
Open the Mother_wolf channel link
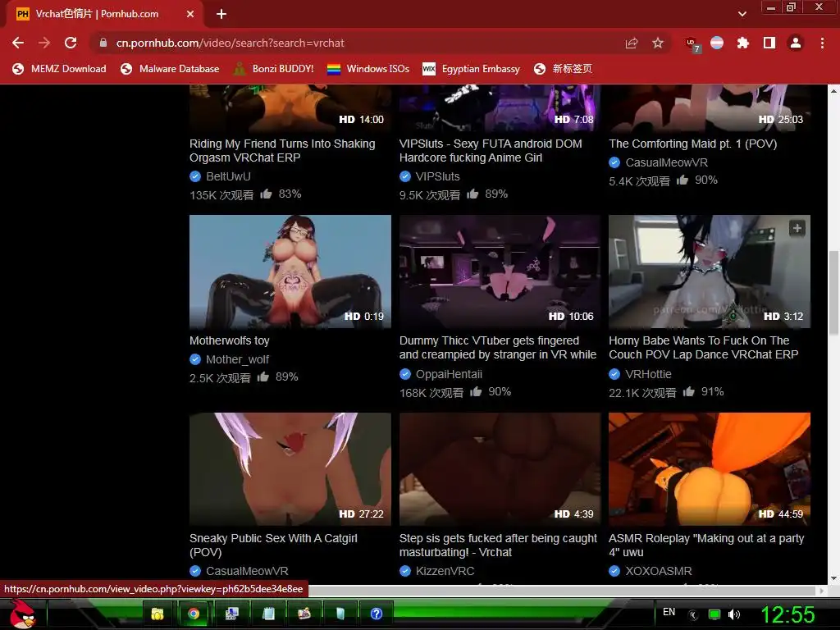point(237,359)
